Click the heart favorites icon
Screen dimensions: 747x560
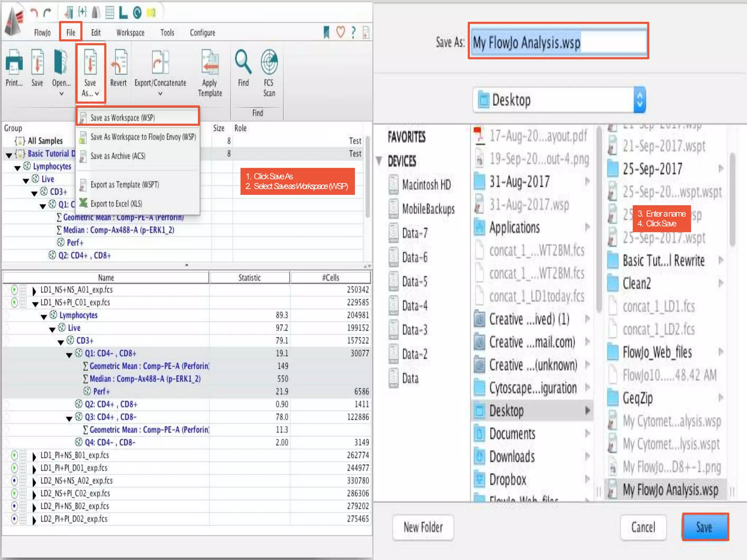[340, 32]
